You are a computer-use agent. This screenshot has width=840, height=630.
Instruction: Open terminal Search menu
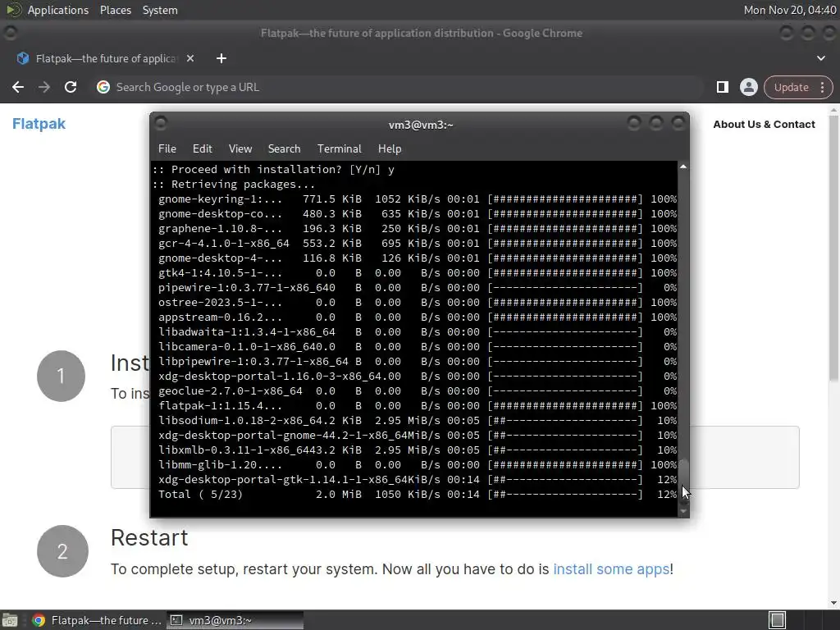click(x=284, y=149)
